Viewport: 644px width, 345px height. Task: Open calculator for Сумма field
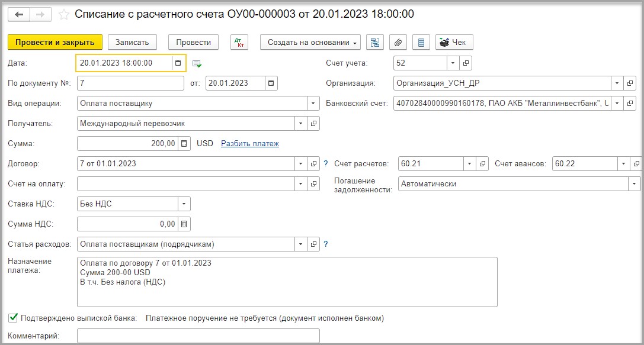click(x=184, y=144)
